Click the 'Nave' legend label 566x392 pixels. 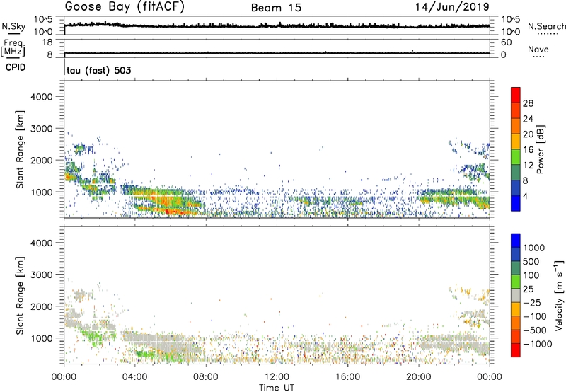click(538, 49)
